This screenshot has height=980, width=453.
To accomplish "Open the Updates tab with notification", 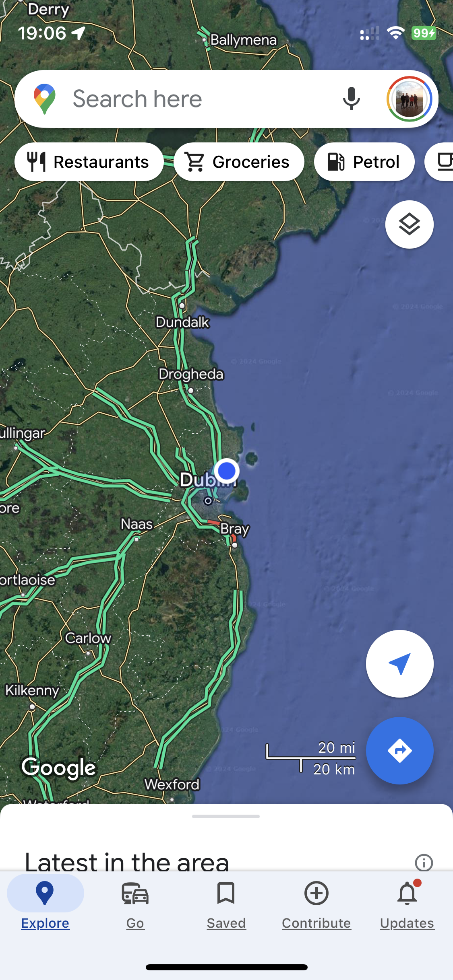I will (x=407, y=905).
